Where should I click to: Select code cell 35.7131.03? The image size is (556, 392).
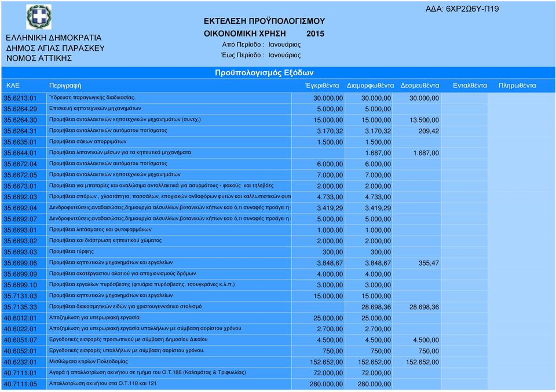pyautogui.click(x=24, y=296)
